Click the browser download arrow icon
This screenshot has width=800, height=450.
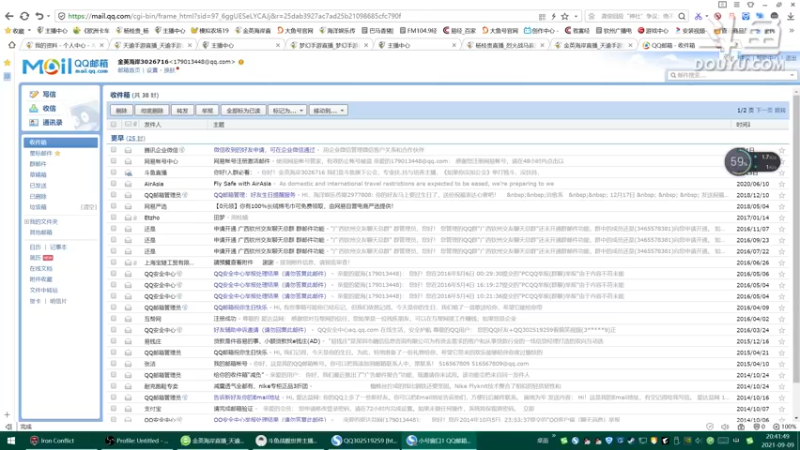(x=790, y=16)
